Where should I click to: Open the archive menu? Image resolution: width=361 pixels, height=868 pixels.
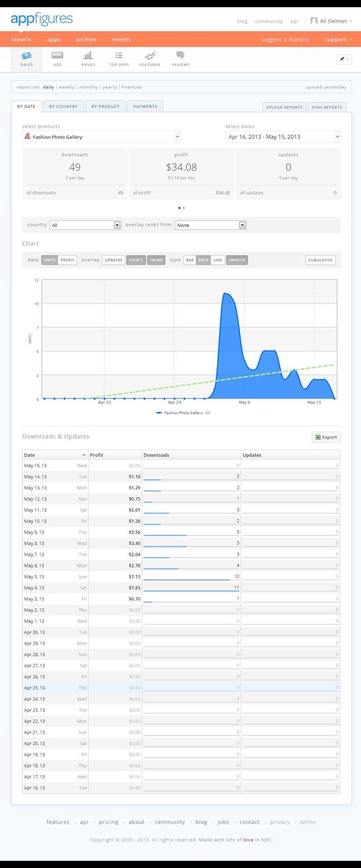point(86,39)
